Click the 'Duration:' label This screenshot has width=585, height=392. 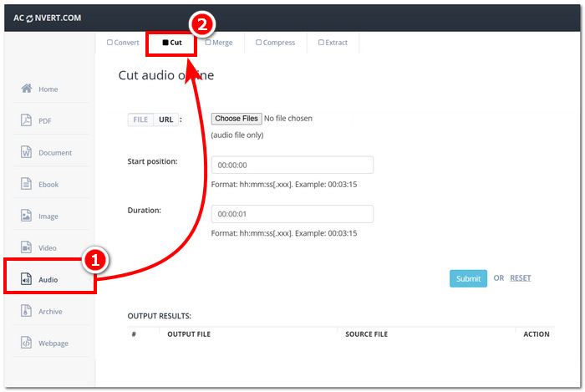[x=144, y=211]
